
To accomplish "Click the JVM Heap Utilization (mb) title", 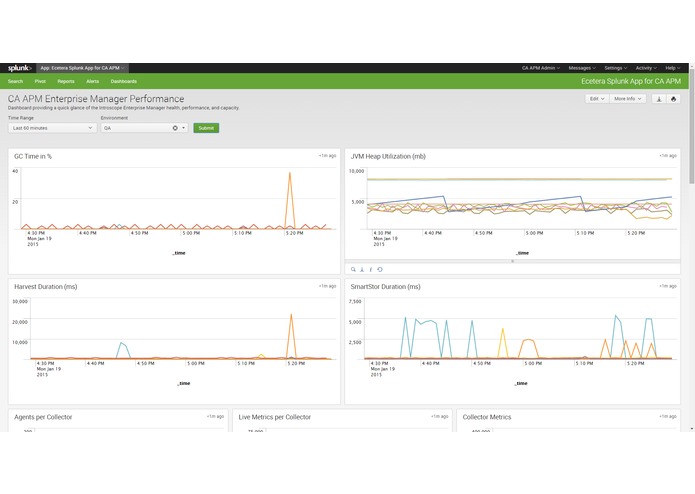I will 388,156.
